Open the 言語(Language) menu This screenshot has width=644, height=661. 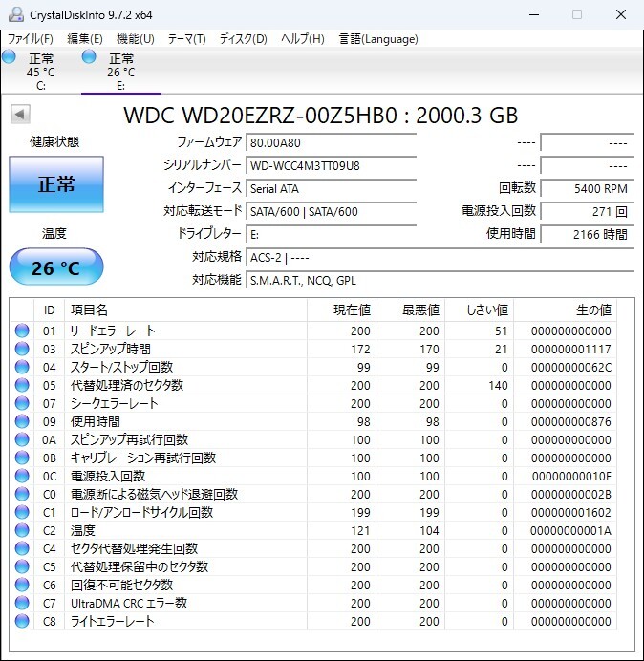pyautogui.click(x=378, y=39)
